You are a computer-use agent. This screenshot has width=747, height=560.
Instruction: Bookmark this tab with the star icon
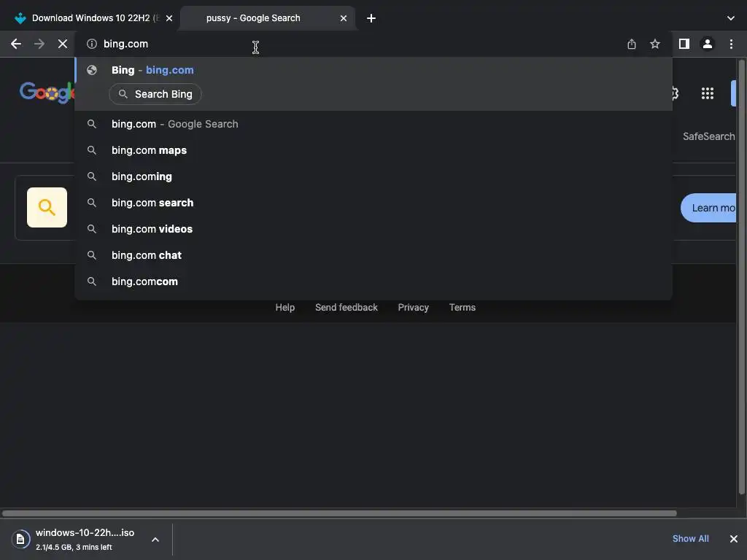[x=655, y=44]
